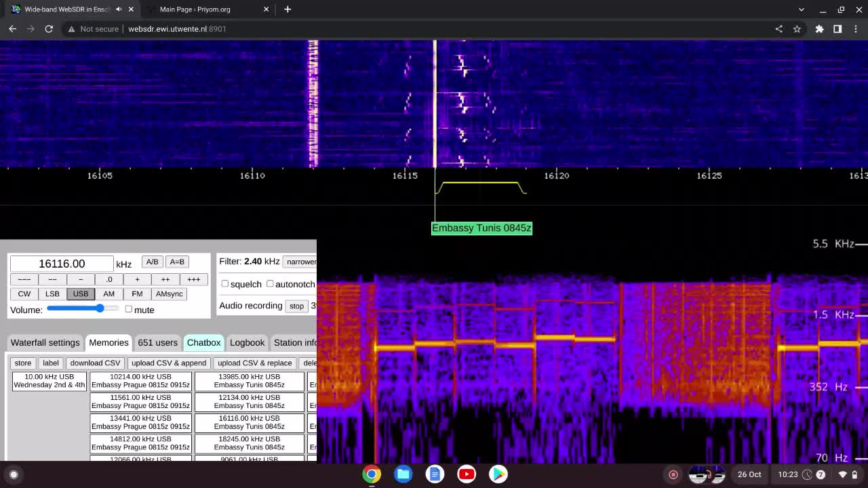The width and height of the screenshot is (868, 488).
Task: Click the address bar URL
Action: click(x=177, y=29)
